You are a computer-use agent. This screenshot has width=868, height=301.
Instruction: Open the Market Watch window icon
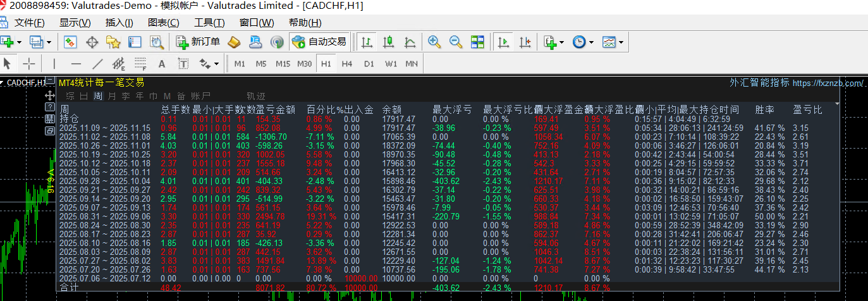coord(70,42)
